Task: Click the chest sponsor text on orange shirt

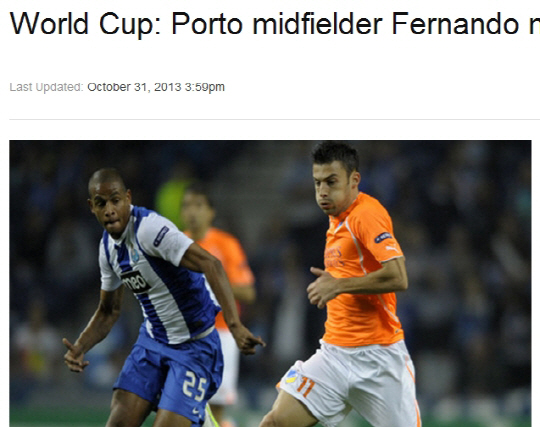Action: (x=334, y=257)
